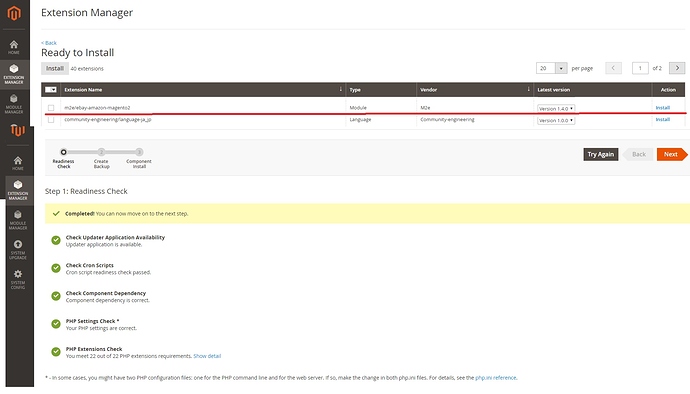Tick the checkbox for m2e/ebay-amazon-magento2
The width and height of the screenshot is (690, 394).
point(51,108)
